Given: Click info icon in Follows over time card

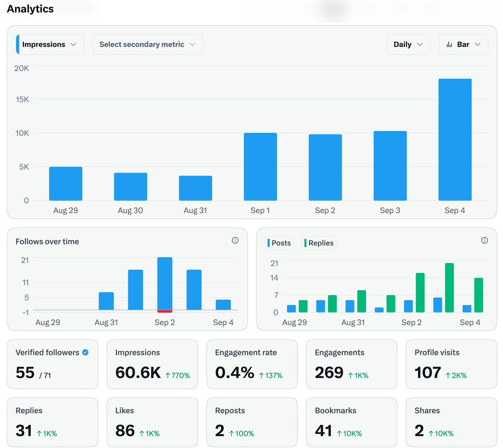Looking at the screenshot, I should click(x=235, y=241).
